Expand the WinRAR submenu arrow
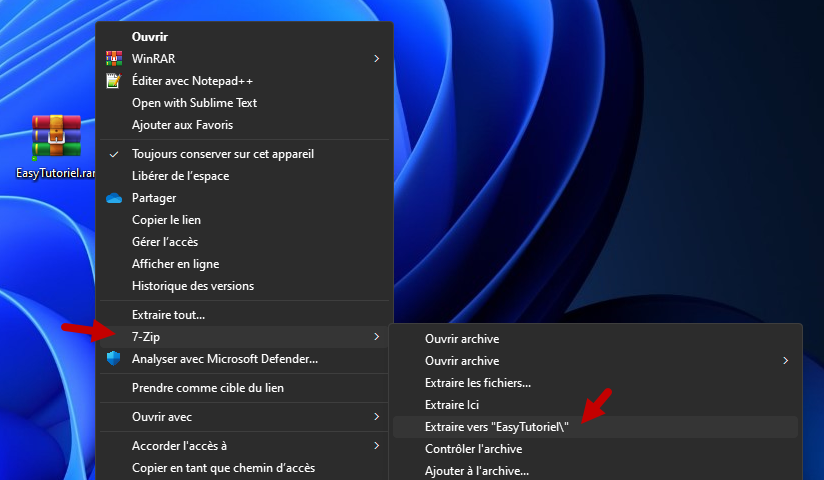The width and height of the screenshot is (824, 480). tap(376, 58)
